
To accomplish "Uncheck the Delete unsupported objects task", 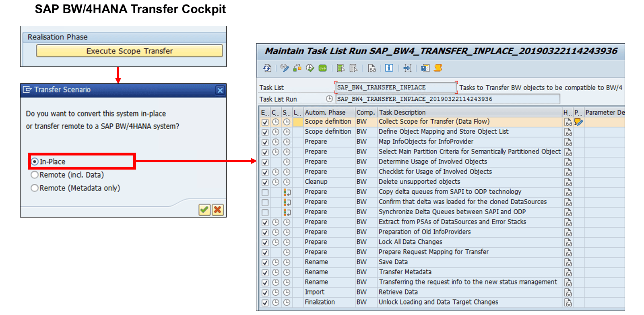I will coord(265,182).
